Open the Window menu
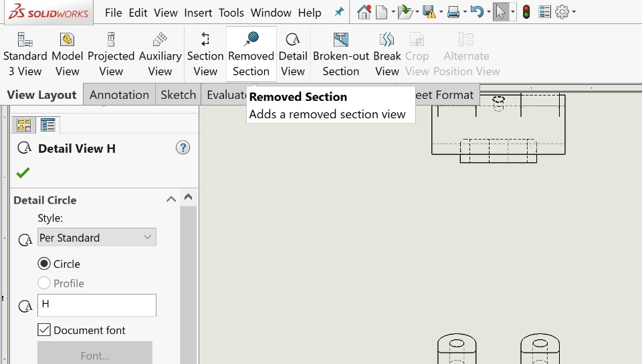 [271, 13]
